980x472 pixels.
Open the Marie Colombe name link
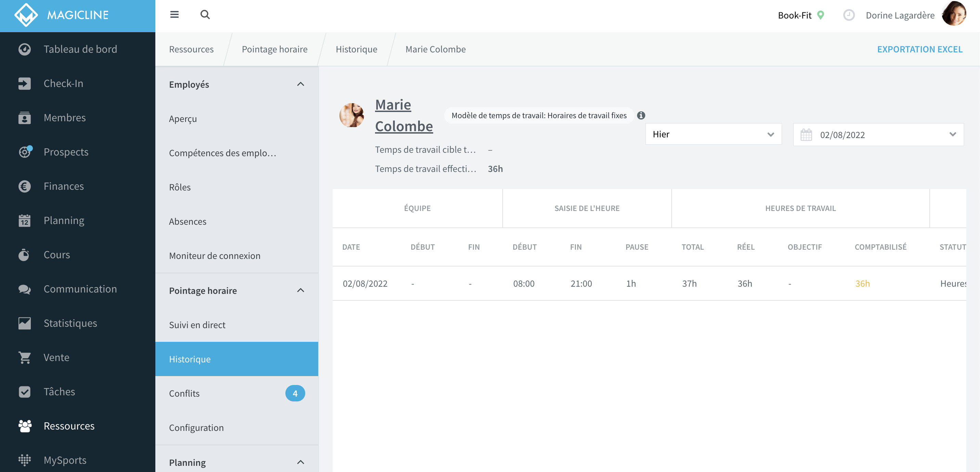(404, 115)
